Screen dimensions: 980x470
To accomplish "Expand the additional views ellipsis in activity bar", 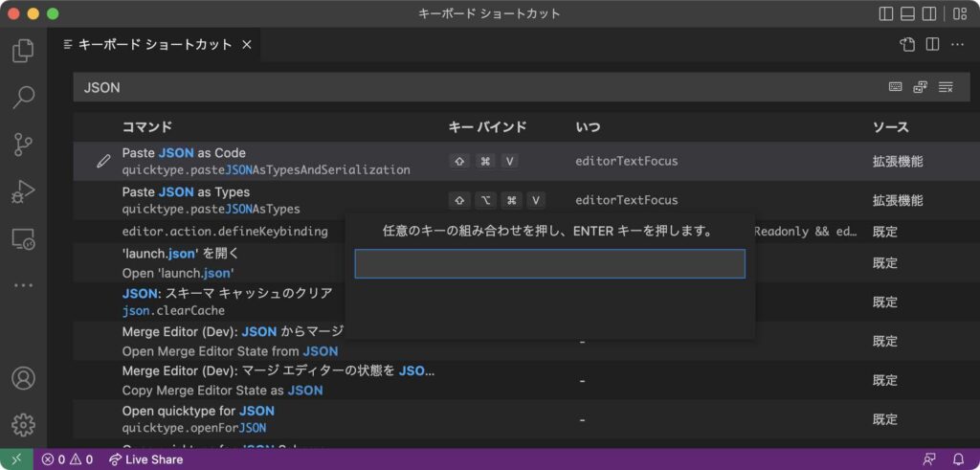I will click(x=23, y=285).
